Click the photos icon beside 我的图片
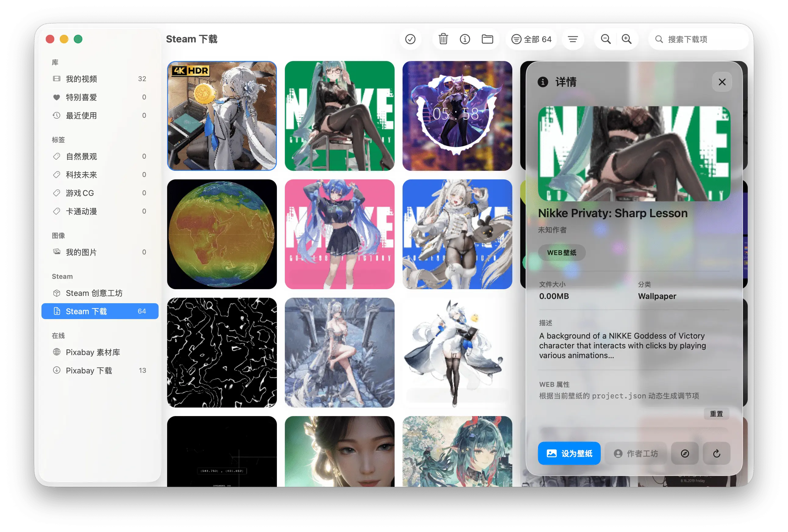This screenshot has width=788, height=532. click(57, 252)
